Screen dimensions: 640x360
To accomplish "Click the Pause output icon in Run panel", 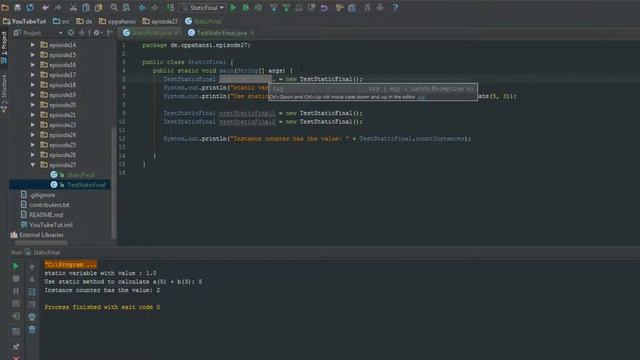I will click(x=16, y=291).
